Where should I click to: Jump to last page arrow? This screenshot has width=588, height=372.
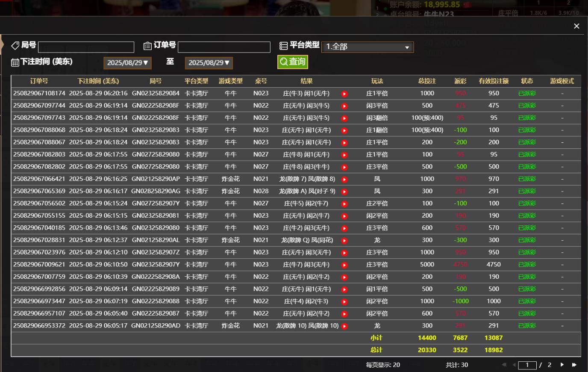(x=574, y=365)
